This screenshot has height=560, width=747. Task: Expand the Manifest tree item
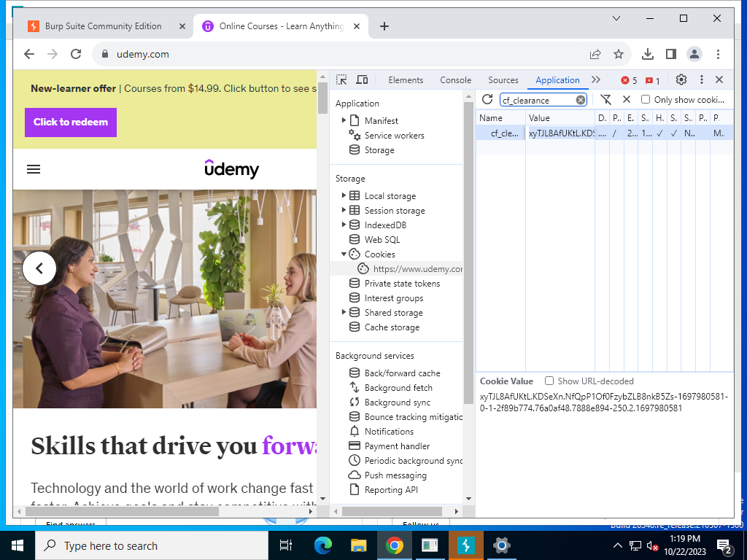(344, 120)
